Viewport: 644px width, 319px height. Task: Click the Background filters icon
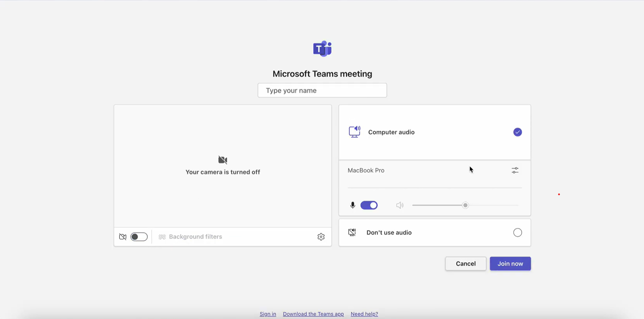[162, 237]
